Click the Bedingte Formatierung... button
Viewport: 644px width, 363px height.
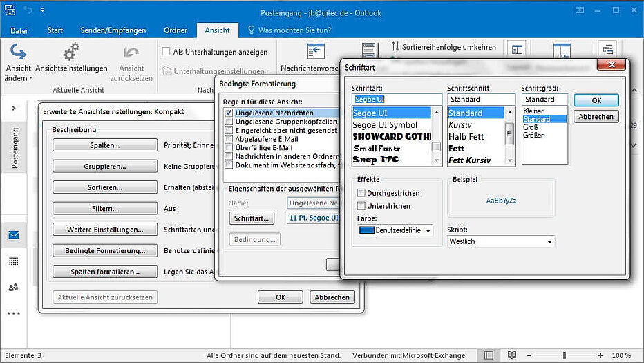pos(105,250)
